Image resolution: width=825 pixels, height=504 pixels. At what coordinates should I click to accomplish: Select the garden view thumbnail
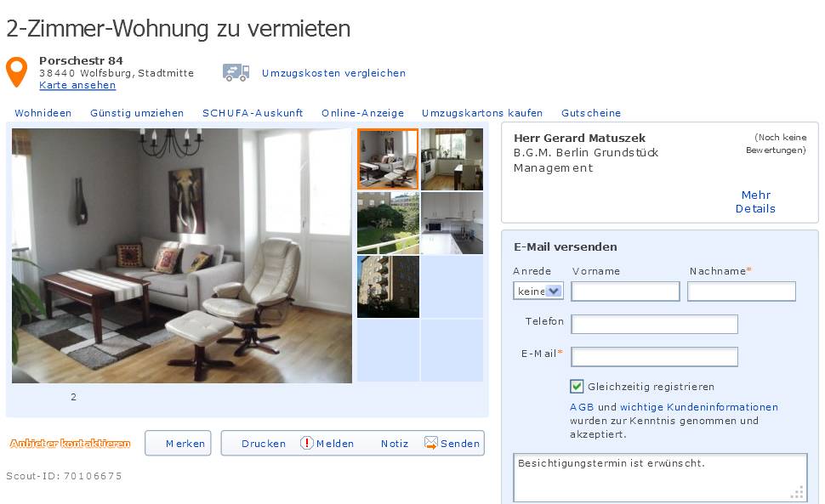tap(389, 223)
